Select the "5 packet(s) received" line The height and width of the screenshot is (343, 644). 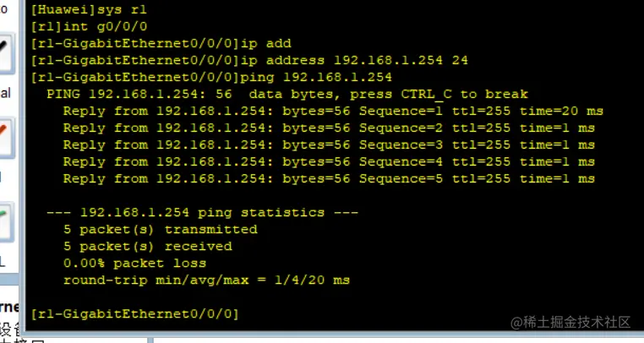pos(148,247)
